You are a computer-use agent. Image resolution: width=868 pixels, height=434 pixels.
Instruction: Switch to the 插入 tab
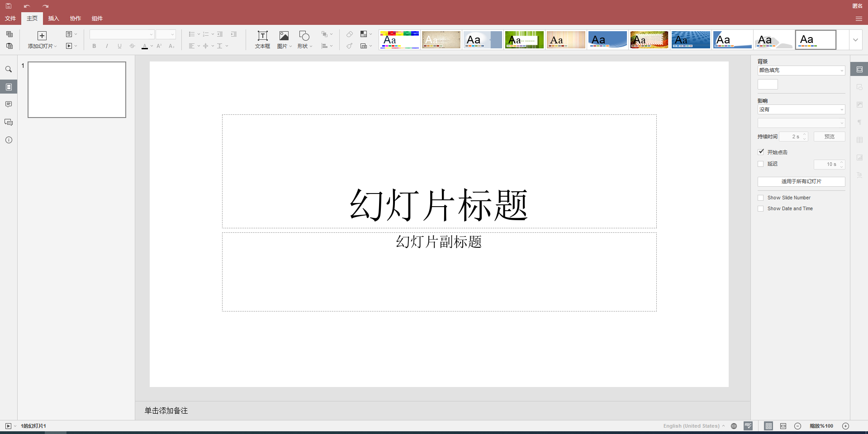pos(54,19)
